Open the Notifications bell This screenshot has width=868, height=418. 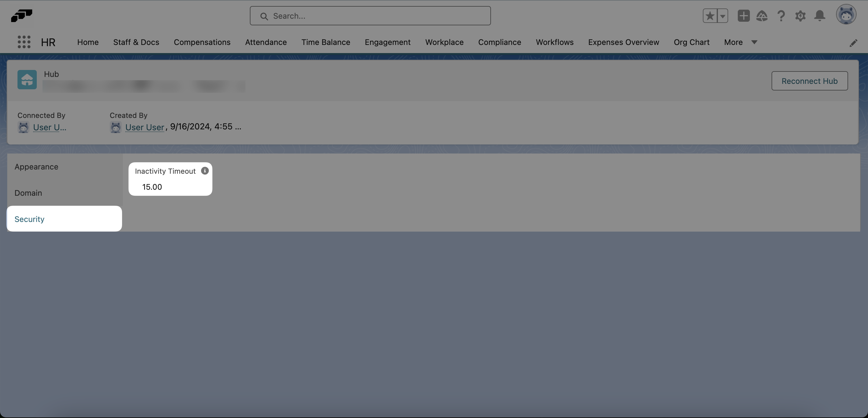coord(820,16)
